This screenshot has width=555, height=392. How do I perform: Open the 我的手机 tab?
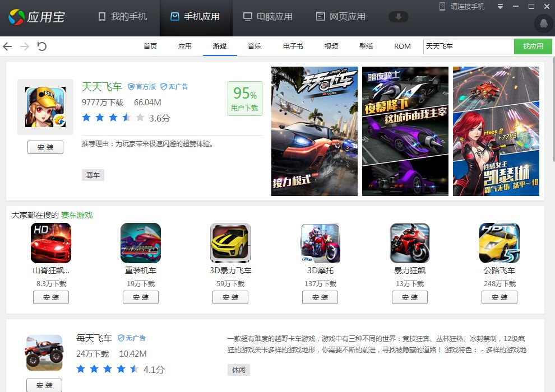[123, 17]
